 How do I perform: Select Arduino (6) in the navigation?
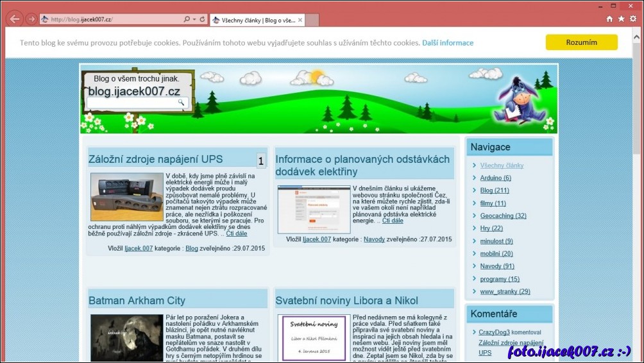click(495, 178)
